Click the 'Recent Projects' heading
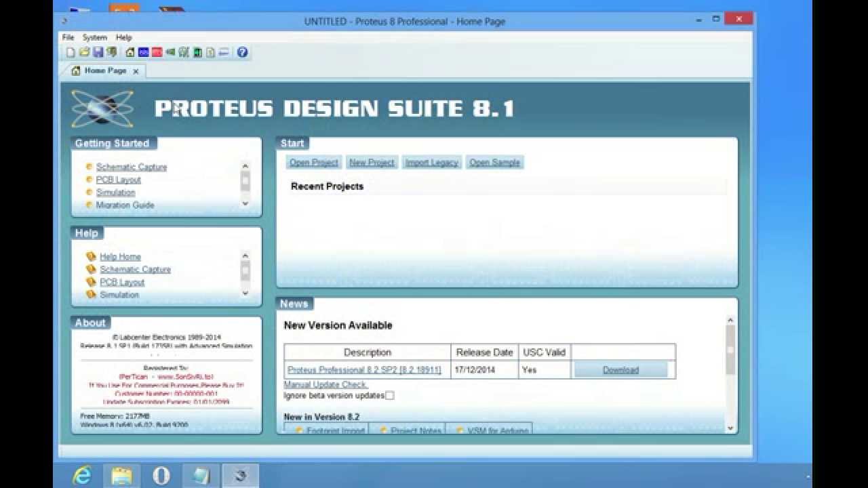The height and width of the screenshot is (488, 868). [x=327, y=186]
